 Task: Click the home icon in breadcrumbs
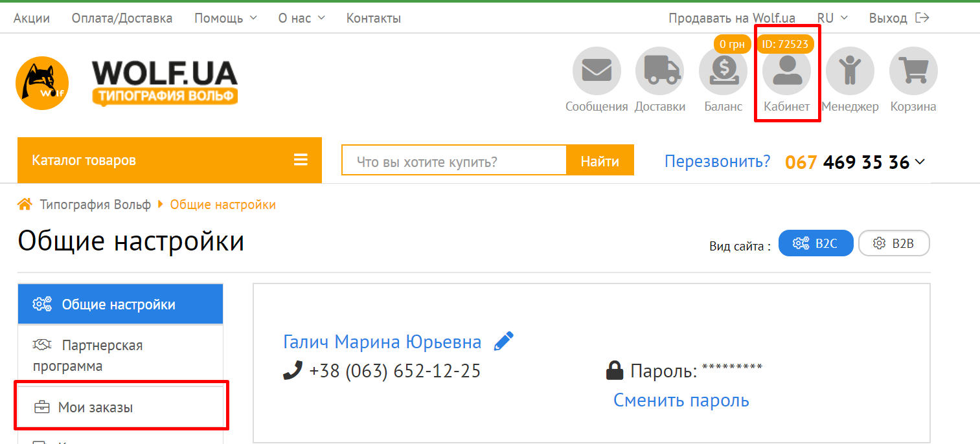[x=25, y=205]
